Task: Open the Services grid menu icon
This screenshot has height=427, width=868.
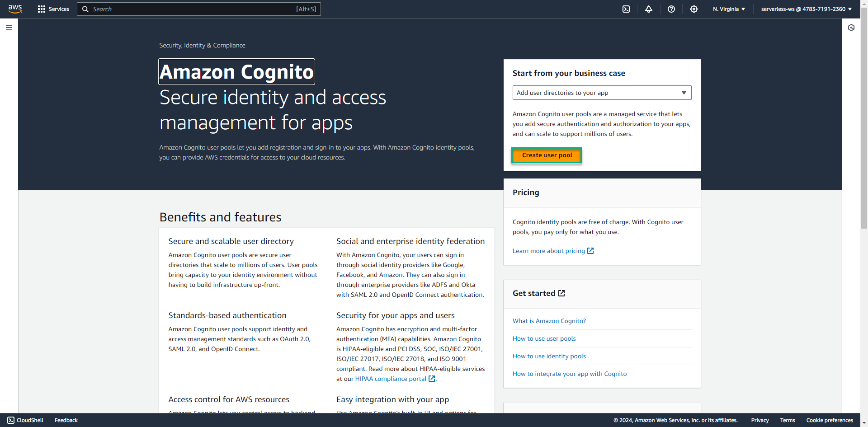Action: [42, 9]
